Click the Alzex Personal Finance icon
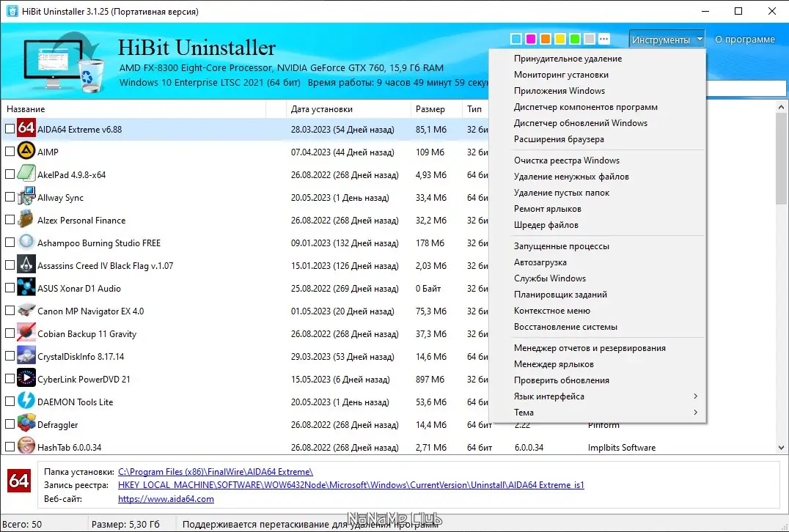The height and width of the screenshot is (532, 789). click(x=26, y=219)
